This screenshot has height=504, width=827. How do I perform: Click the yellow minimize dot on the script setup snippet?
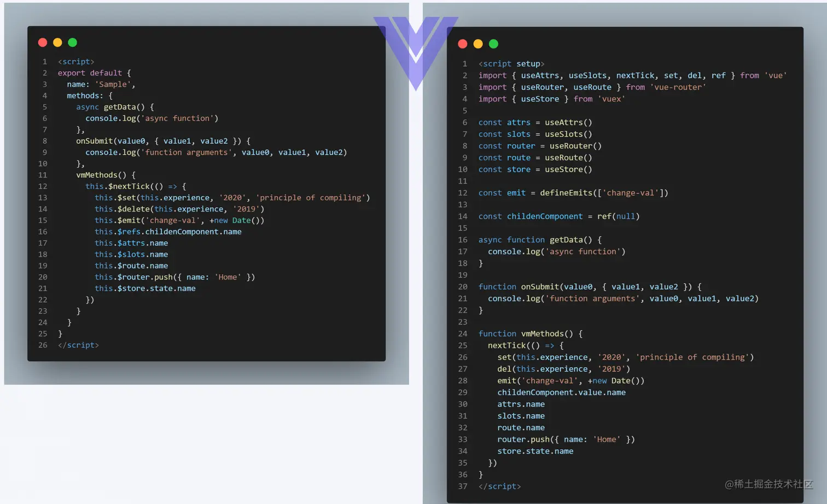pos(478,44)
